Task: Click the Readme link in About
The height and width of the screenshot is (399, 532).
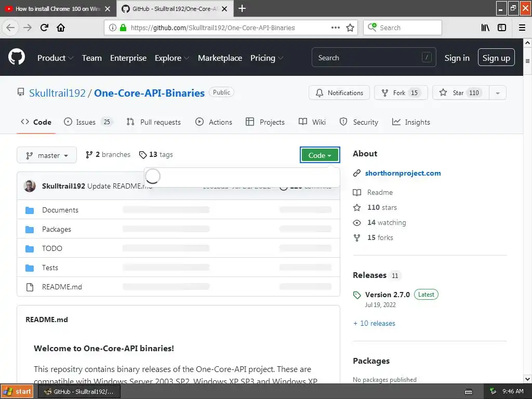Action: (x=373, y=192)
